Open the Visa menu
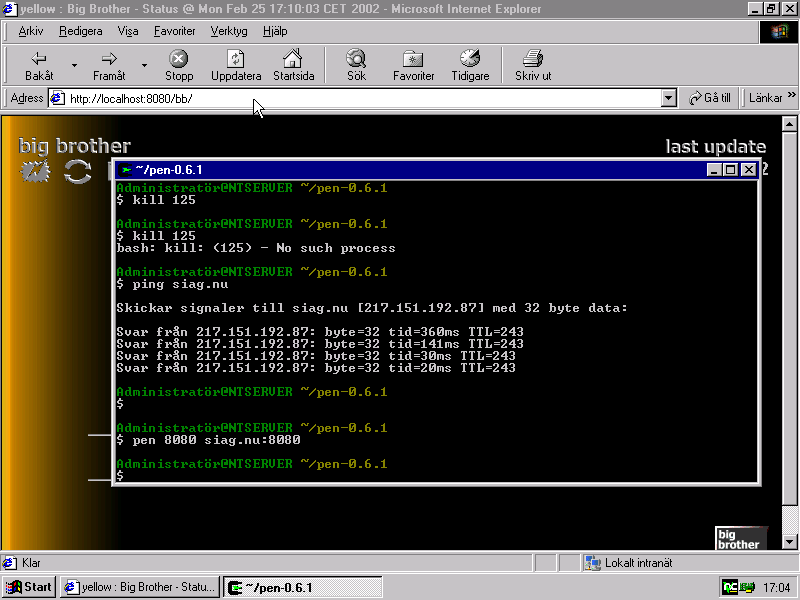 (x=128, y=31)
